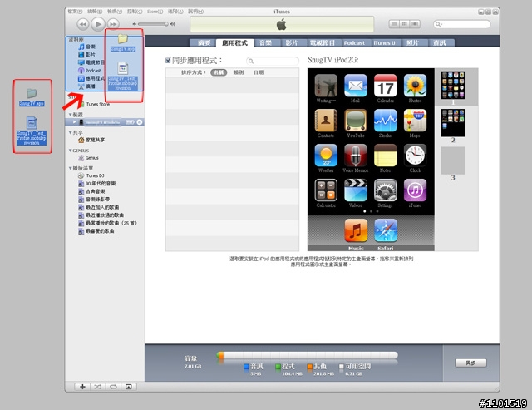Screen dimensions: 532x410
Task: Open the 音樂 music tab
Action: tap(265, 42)
